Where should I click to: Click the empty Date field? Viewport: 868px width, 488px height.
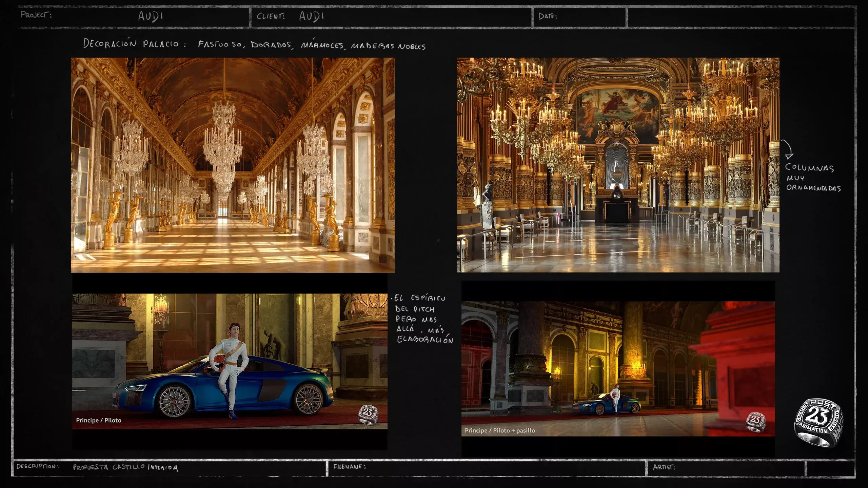pyautogui.click(x=590, y=16)
